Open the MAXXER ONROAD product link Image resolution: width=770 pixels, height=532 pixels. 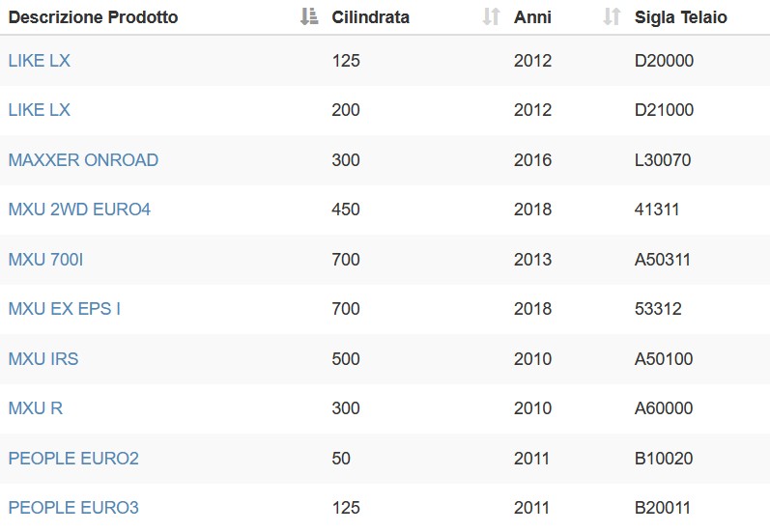click(x=83, y=160)
